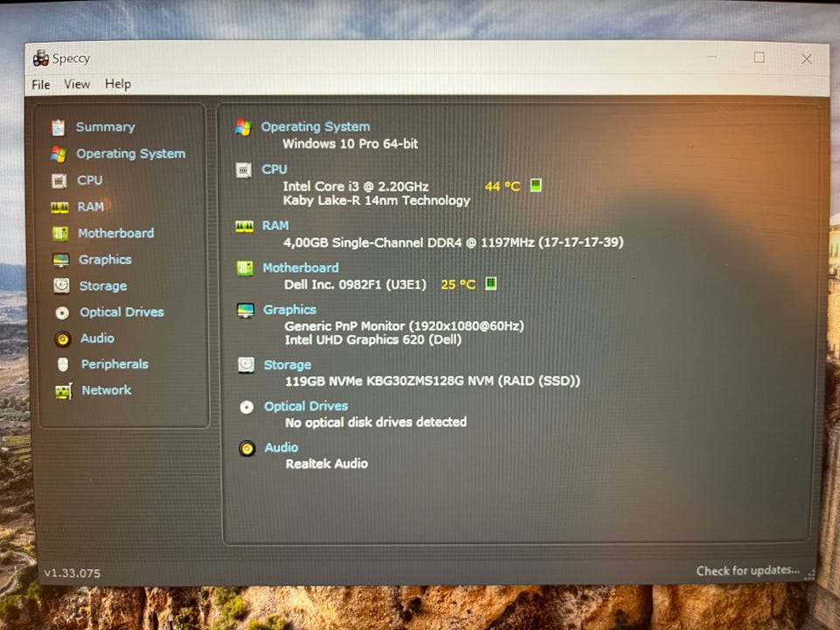Click the Motherboard heading link in summary
The image size is (840, 630).
(x=300, y=268)
